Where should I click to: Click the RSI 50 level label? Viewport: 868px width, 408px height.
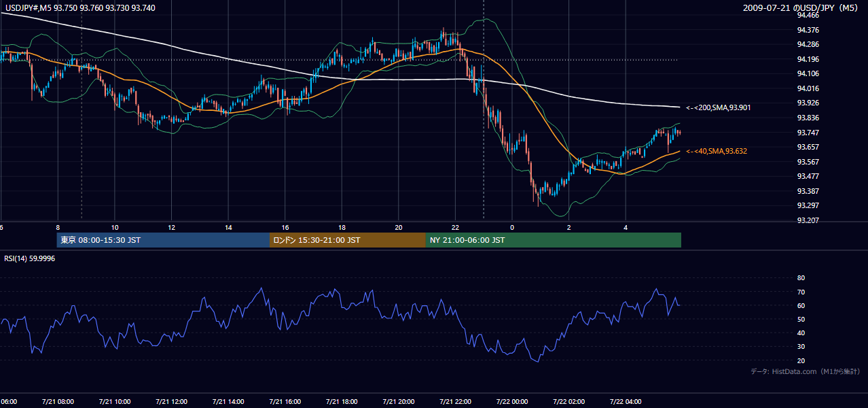pos(801,319)
